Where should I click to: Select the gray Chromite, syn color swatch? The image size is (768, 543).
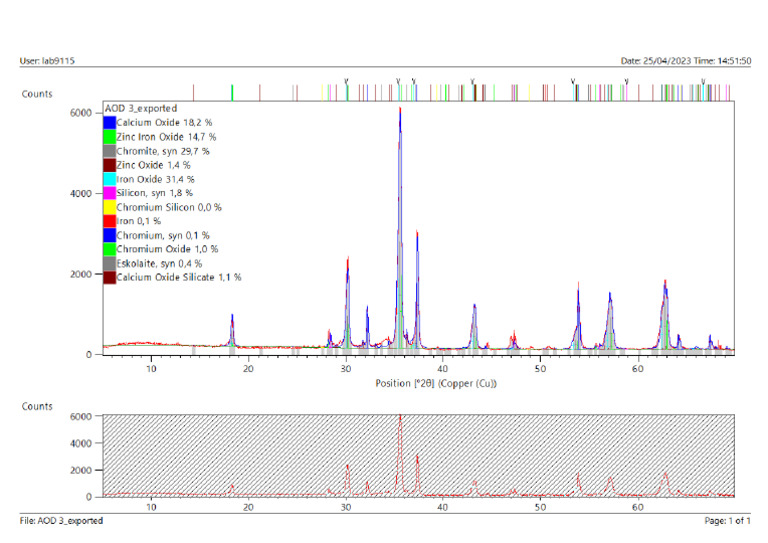click(109, 150)
